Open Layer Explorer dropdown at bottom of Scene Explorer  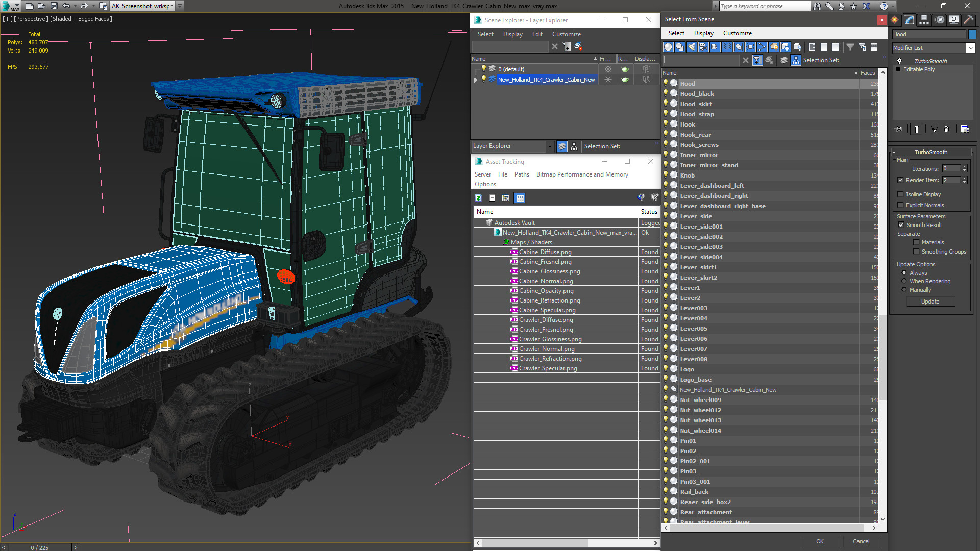(550, 146)
